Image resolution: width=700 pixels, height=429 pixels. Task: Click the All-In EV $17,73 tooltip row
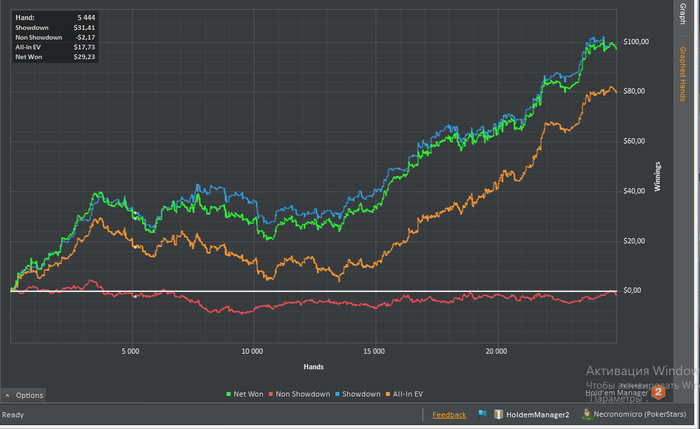pos(55,47)
